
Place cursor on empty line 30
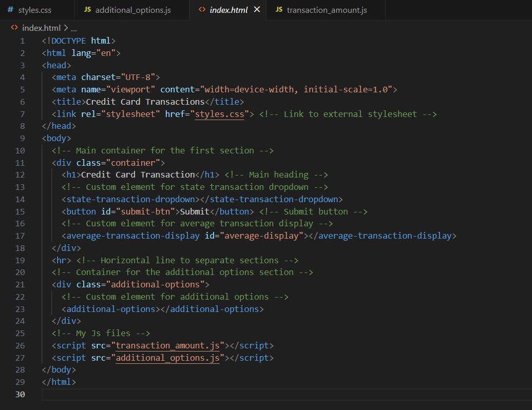[x=287, y=395]
